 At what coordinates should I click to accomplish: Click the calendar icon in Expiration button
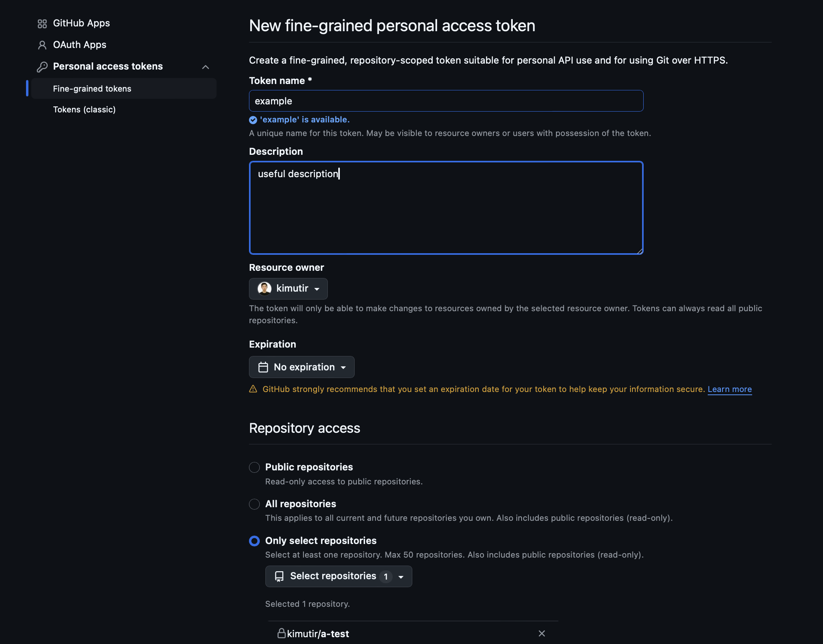[263, 367]
